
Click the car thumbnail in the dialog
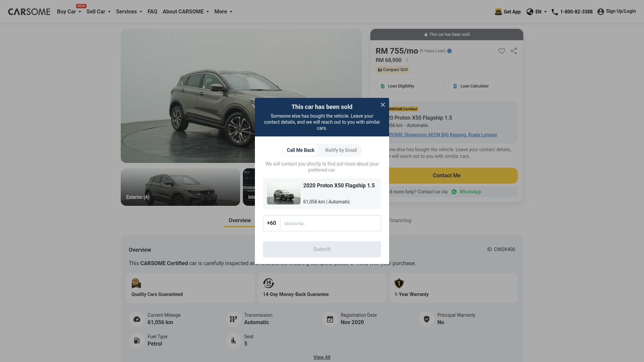(x=284, y=193)
